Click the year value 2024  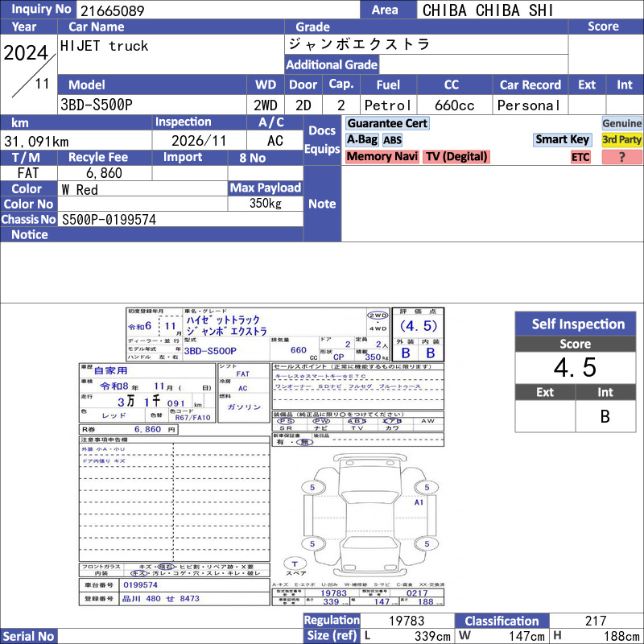point(26,53)
